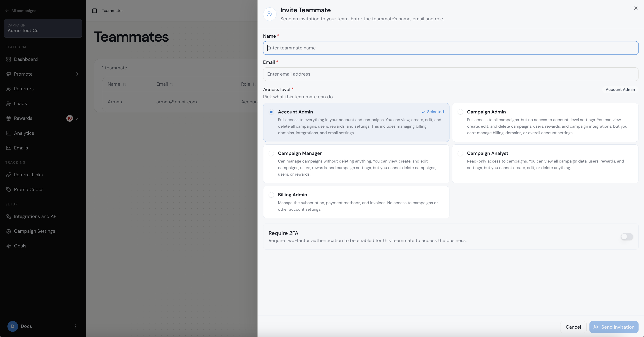Click the Analytics bar chart icon
This screenshot has height=337, width=644.
coord(9,133)
